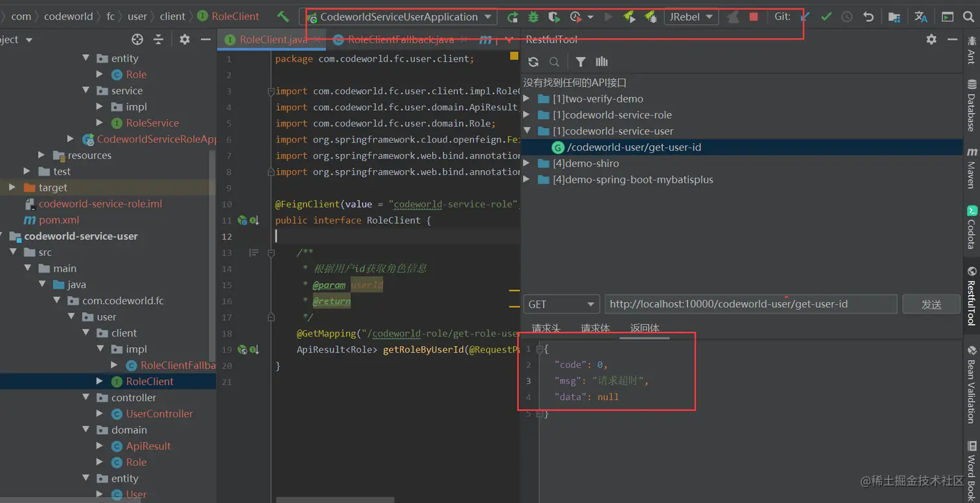Screen dimensions: 980x503
Task: Click the RestfulTool bars icon
Action: [601, 62]
